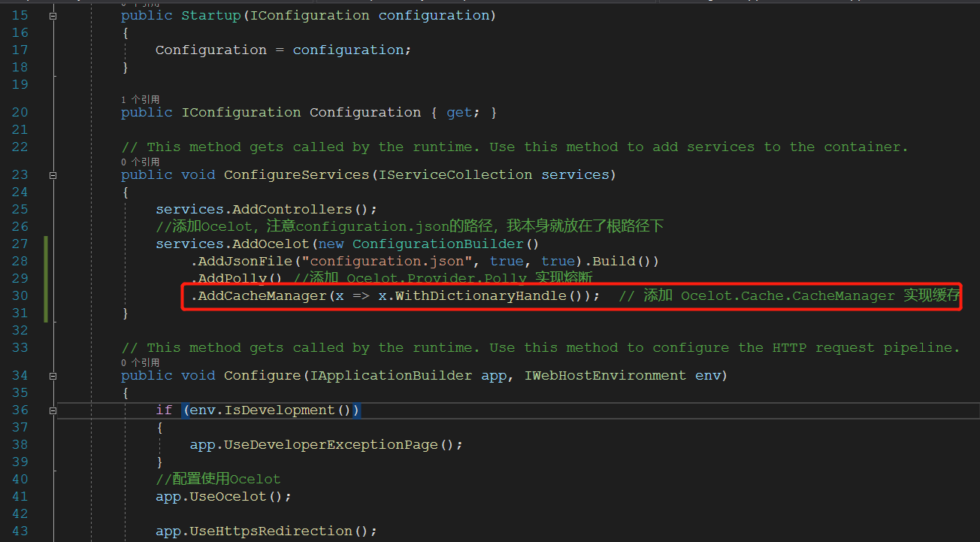Click line number 27 in the gutter
Image resolution: width=980 pixels, height=542 pixels.
pos(20,244)
